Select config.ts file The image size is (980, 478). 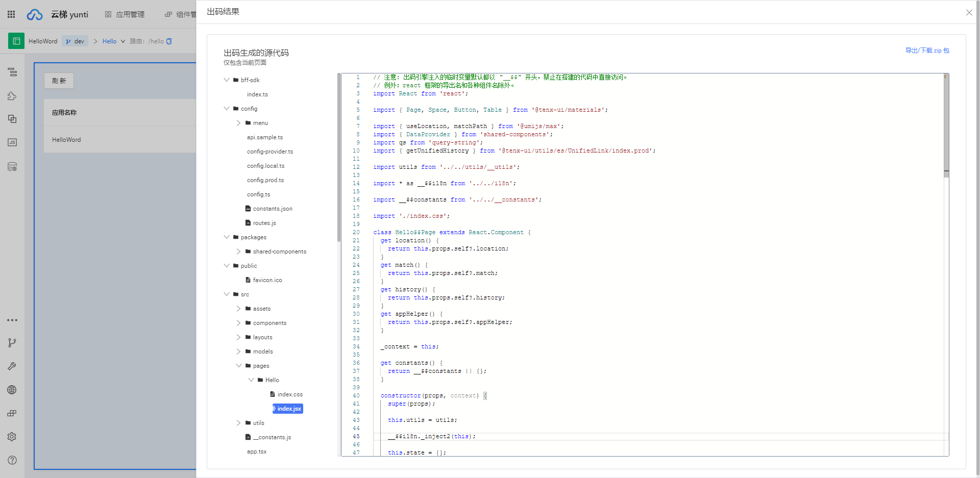258,194
